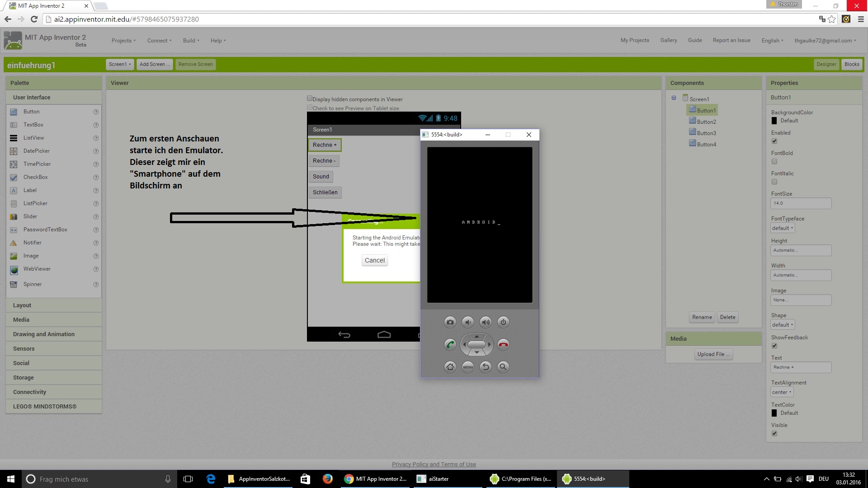868x488 pixels.
Task: Click emulator back arrow button
Action: pyautogui.click(x=486, y=367)
